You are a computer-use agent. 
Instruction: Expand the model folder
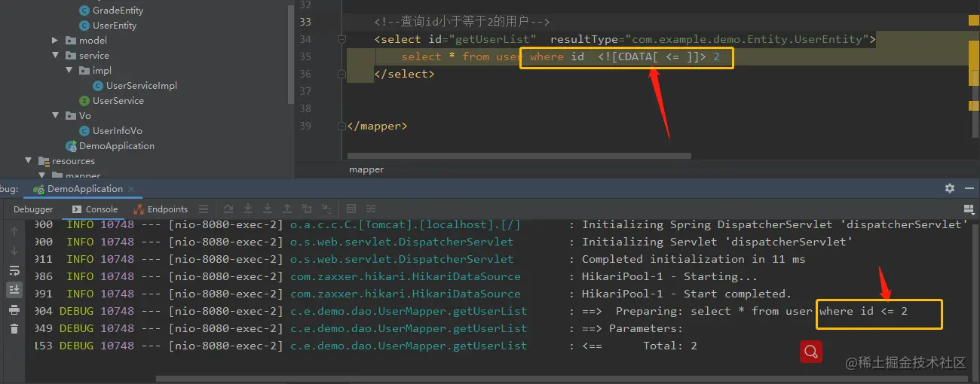pos(55,40)
